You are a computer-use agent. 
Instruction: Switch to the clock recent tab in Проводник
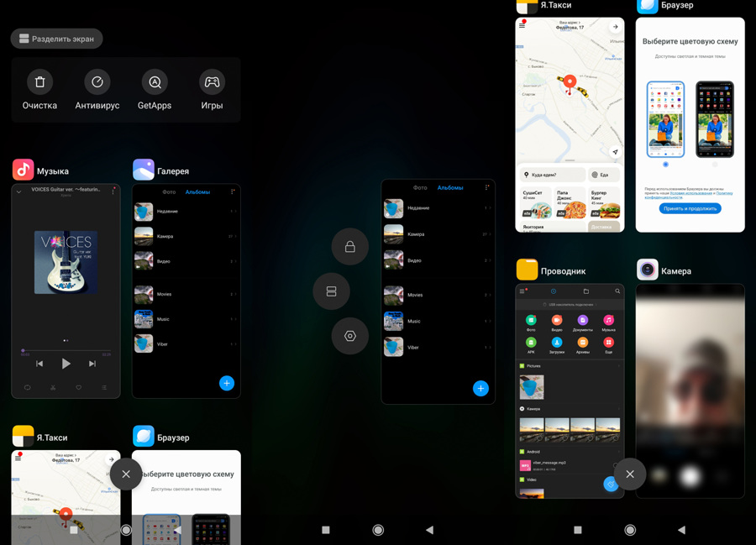(x=554, y=291)
